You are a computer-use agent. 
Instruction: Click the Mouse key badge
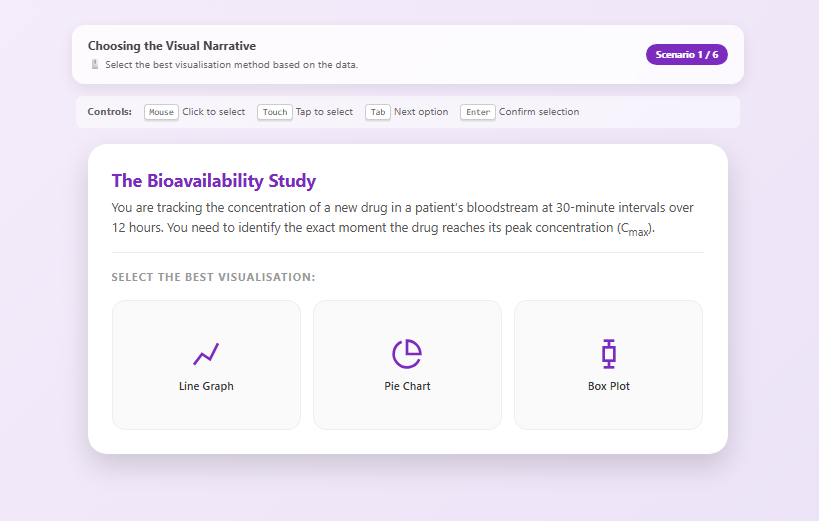[161, 112]
